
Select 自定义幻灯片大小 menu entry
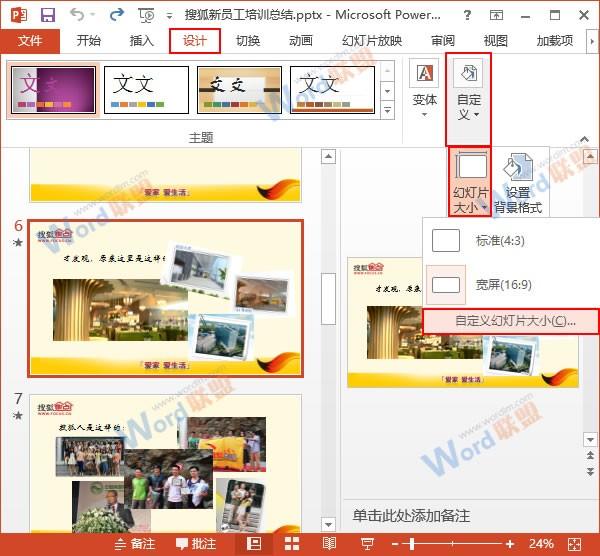coord(511,321)
